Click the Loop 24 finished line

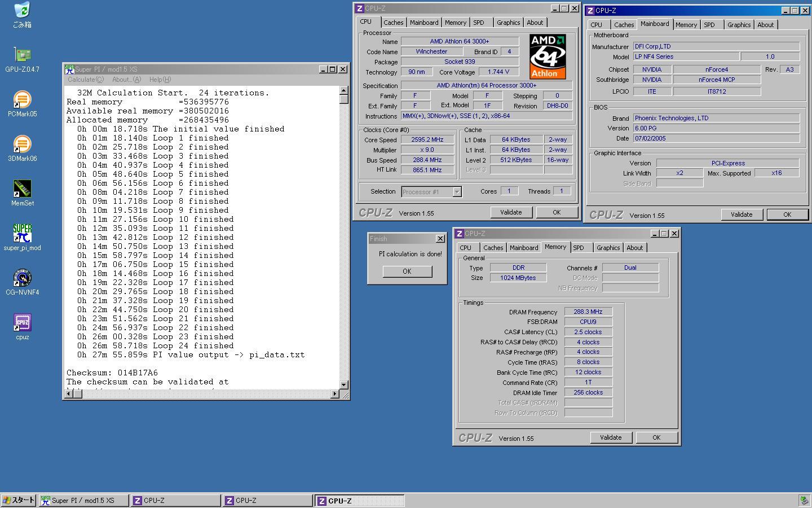point(155,345)
